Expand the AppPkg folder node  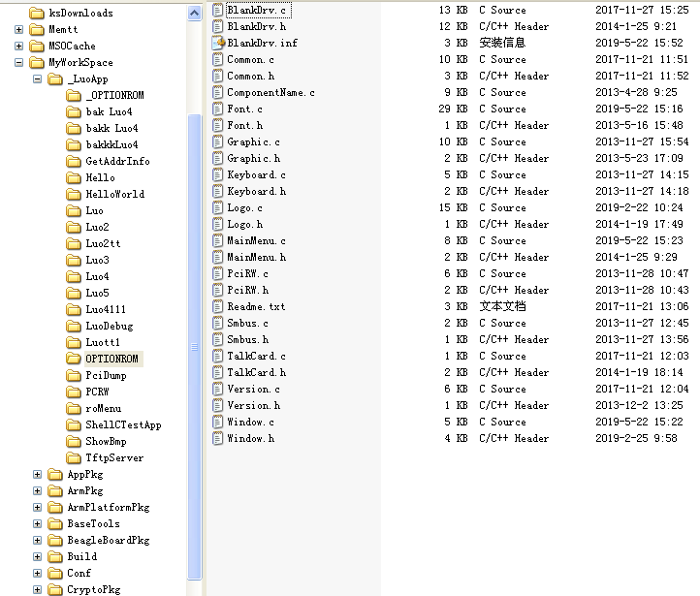[x=38, y=474]
